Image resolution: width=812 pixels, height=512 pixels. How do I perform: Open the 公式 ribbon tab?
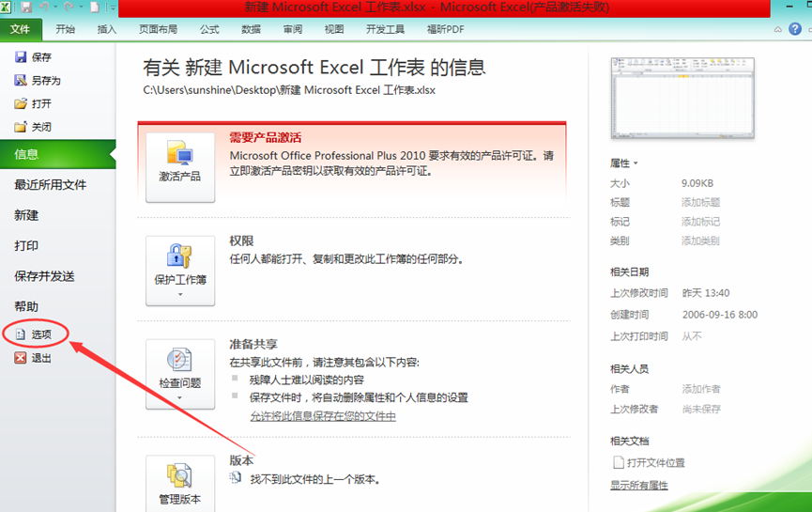click(x=209, y=29)
